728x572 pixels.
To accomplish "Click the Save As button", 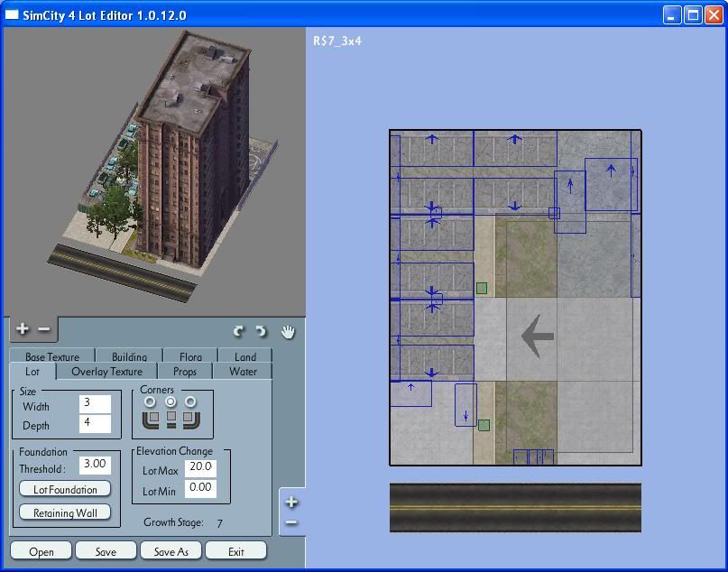I will coord(170,551).
